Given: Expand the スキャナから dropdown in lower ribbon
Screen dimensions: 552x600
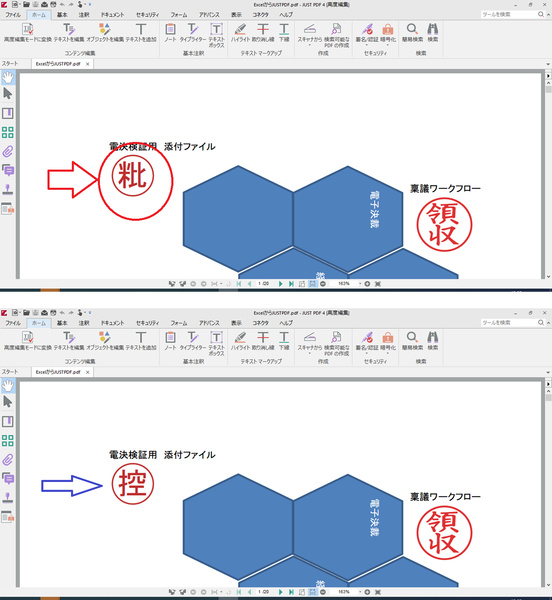Looking at the screenshot, I should pyautogui.click(x=309, y=353).
